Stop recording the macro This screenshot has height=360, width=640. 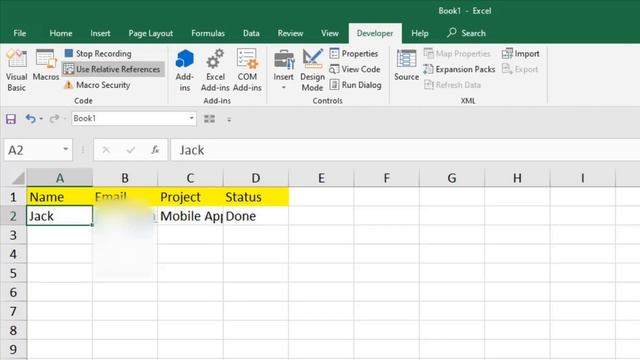[98, 53]
